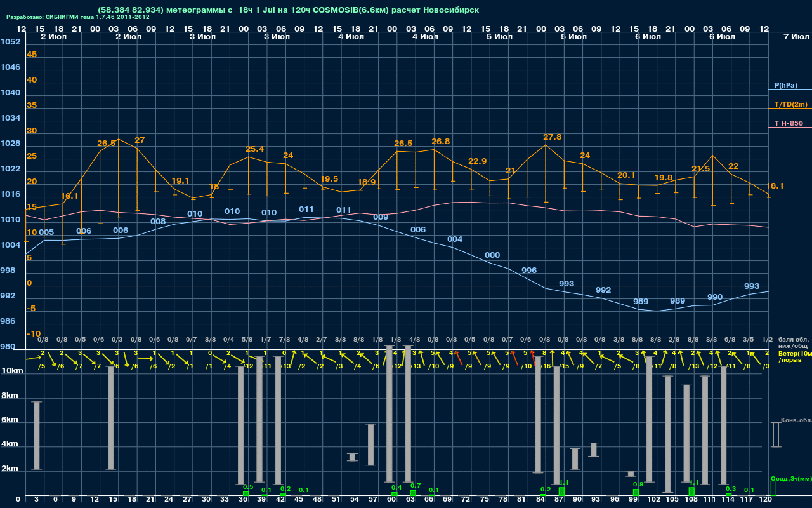
Task: Click the 008 pressure label
Action: point(158,222)
